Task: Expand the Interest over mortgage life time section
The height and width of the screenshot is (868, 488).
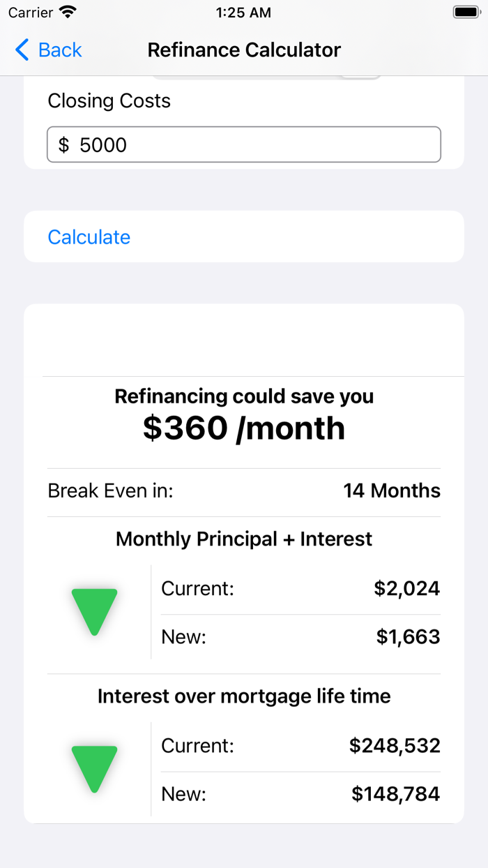Action: 244,696
